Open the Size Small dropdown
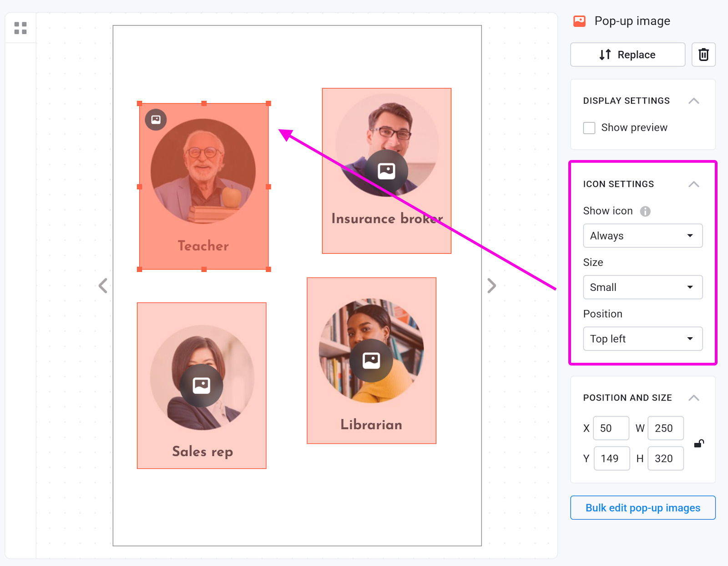The height and width of the screenshot is (566, 728). (x=642, y=287)
